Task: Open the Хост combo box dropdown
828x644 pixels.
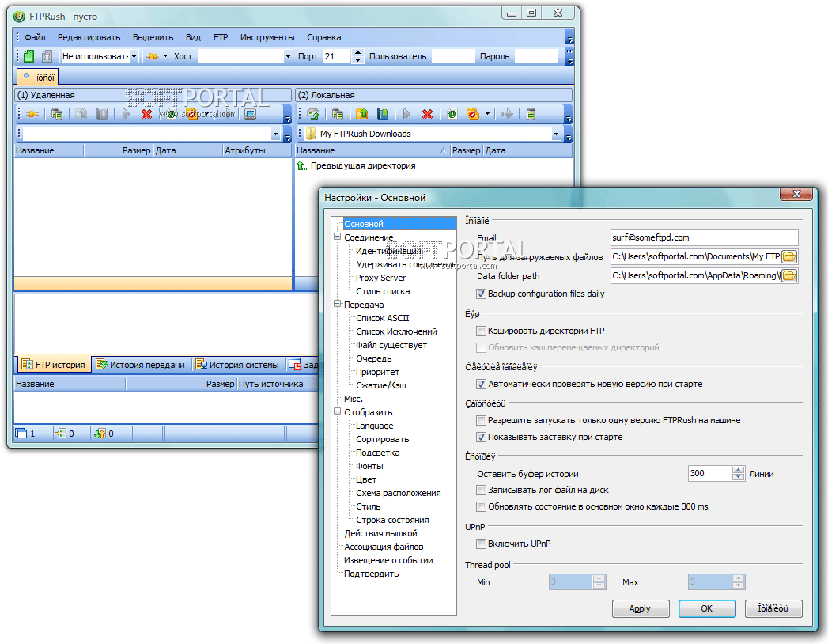Action: click(x=288, y=56)
